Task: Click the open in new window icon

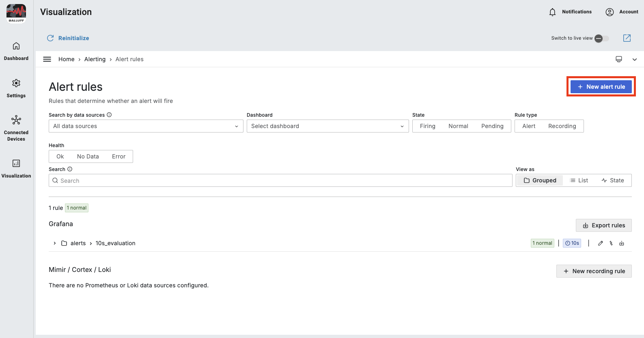Action: coord(627,38)
